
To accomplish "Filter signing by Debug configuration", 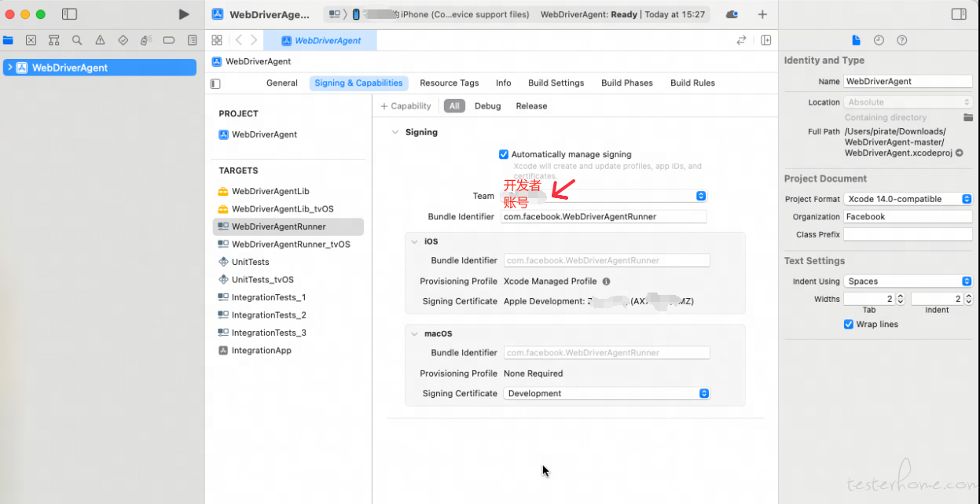I will [488, 106].
